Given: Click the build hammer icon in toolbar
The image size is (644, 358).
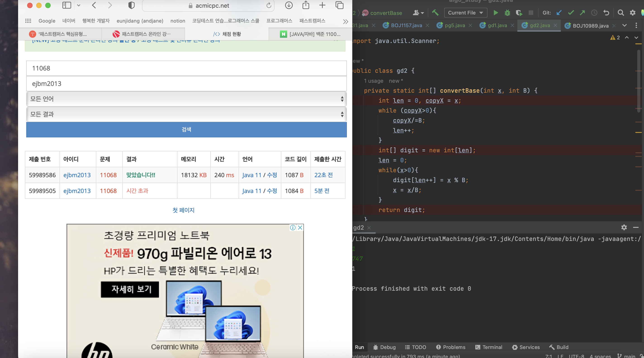Looking at the screenshot, I should (435, 13).
